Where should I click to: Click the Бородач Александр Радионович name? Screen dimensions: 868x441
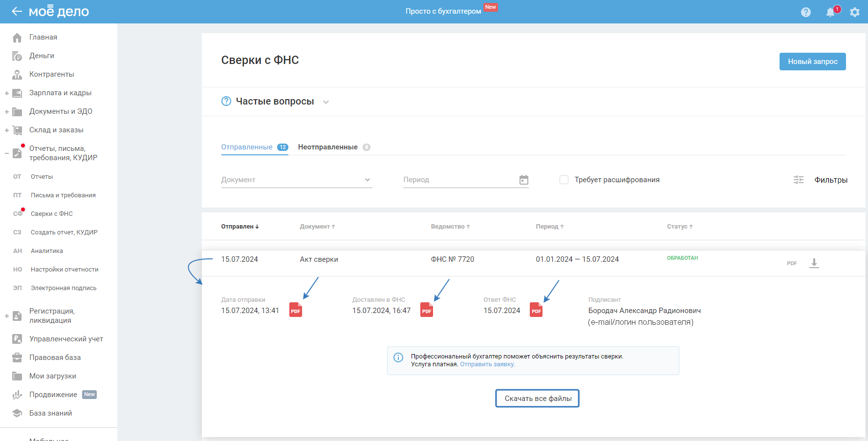(645, 311)
